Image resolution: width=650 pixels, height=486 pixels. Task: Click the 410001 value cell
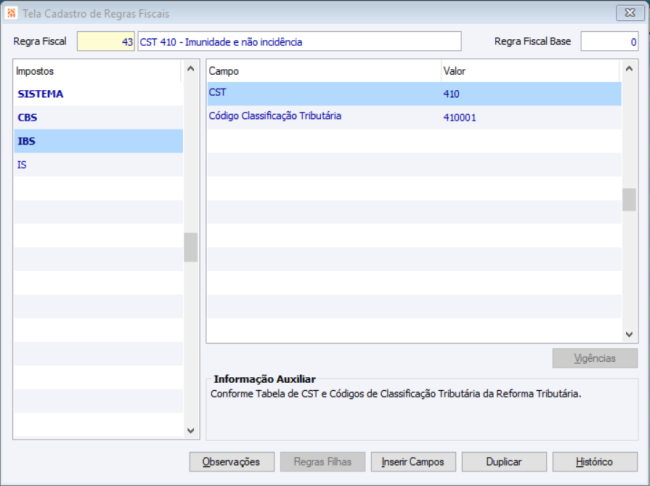(x=531, y=117)
